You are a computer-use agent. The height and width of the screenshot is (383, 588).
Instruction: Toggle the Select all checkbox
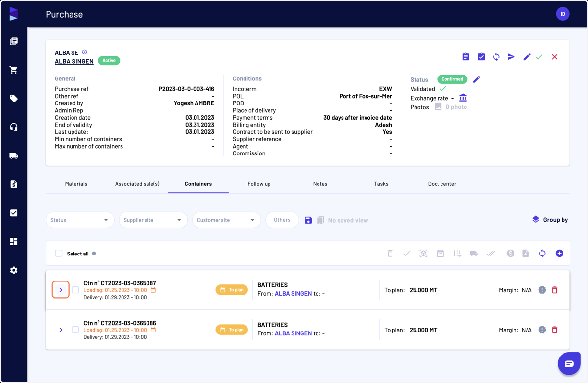pos(59,254)
